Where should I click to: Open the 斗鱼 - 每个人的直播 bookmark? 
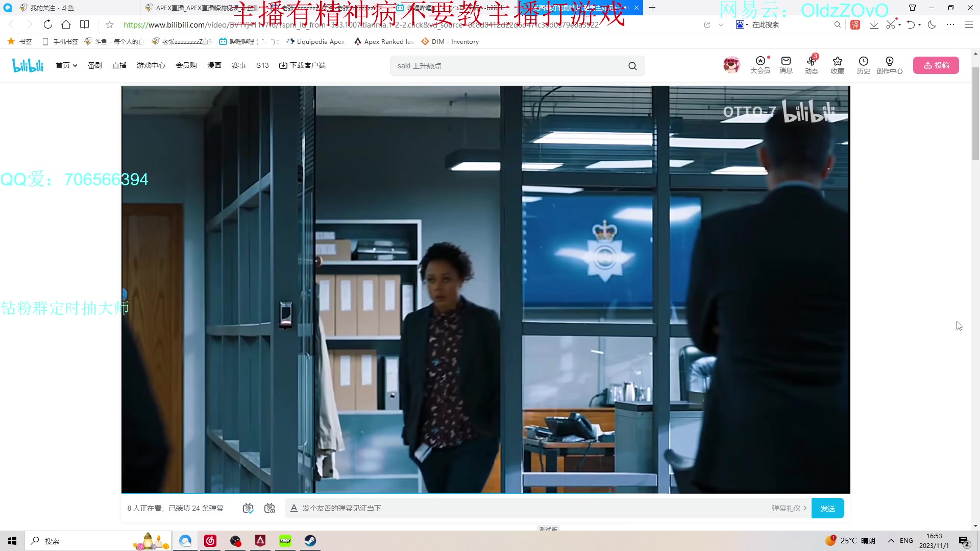coord(114,41)
